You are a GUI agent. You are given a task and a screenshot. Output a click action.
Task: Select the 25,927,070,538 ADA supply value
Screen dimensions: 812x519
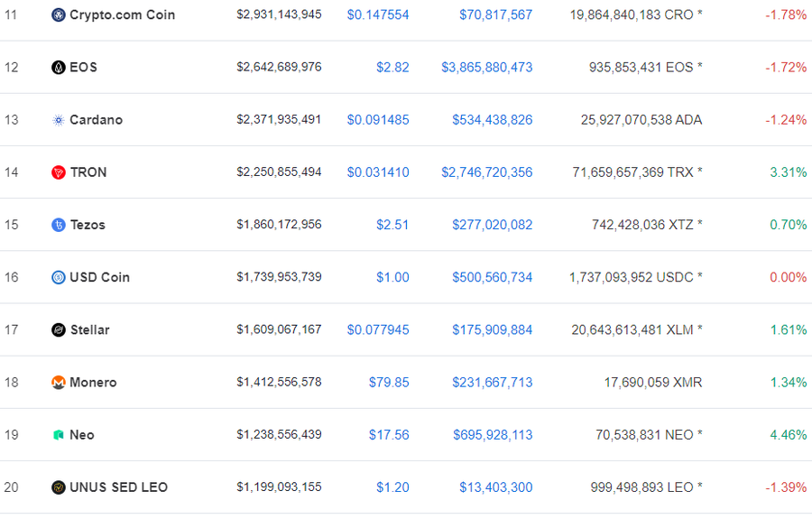pos(641,120)
